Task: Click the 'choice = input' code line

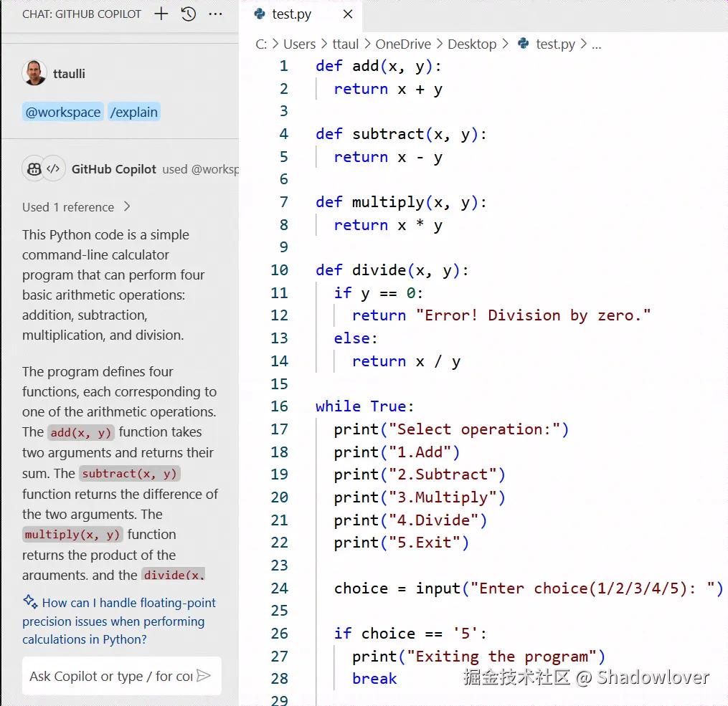Action: coord(529,588)
